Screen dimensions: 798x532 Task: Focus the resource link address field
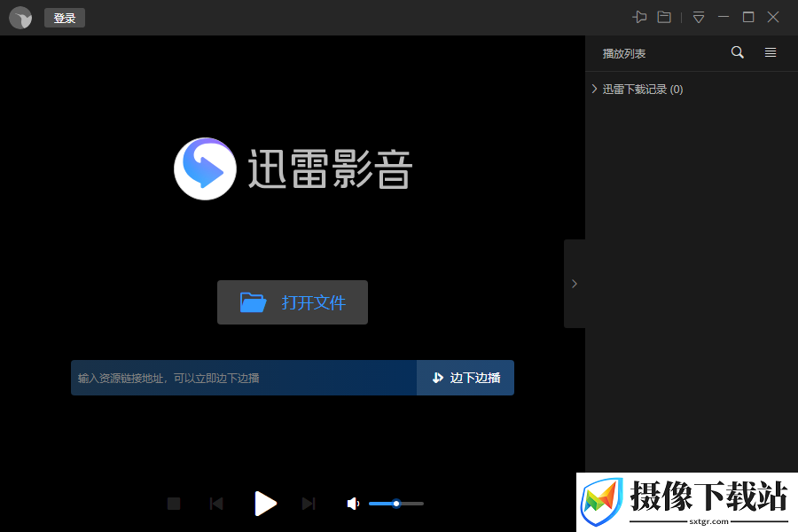pos(244,378)
